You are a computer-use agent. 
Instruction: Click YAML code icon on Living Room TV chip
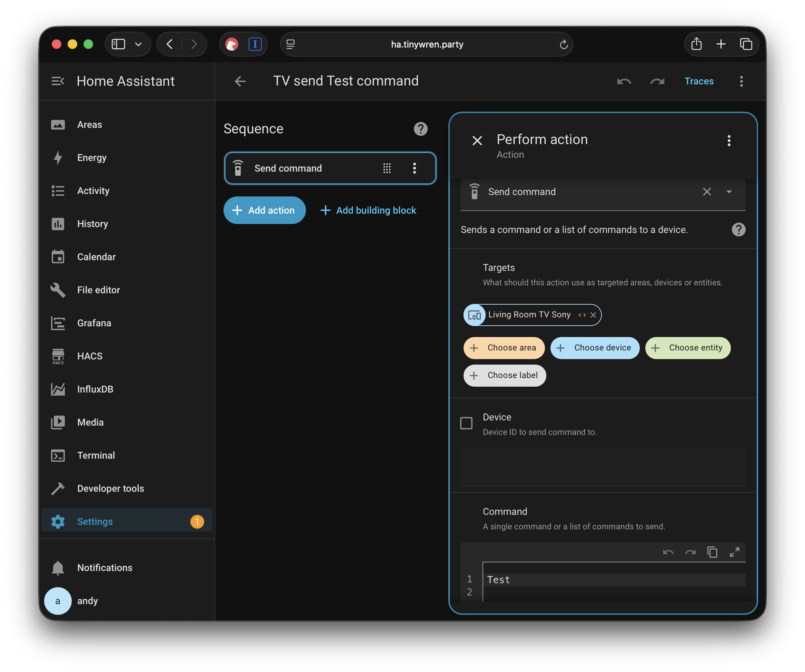pos(582,315)
